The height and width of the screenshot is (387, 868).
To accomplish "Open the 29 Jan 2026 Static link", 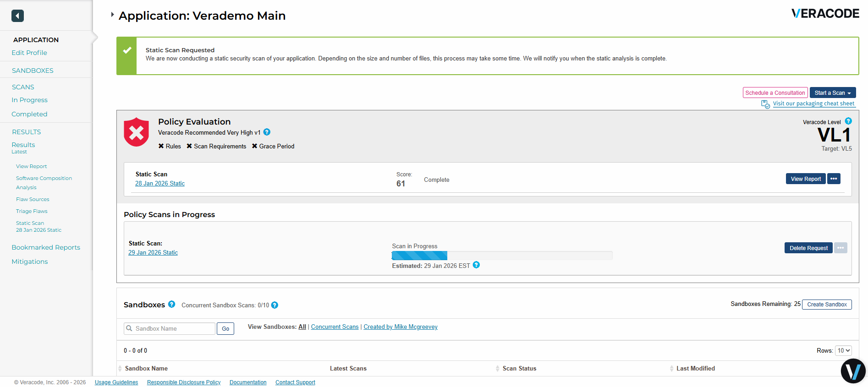I will tap(153, 253).
